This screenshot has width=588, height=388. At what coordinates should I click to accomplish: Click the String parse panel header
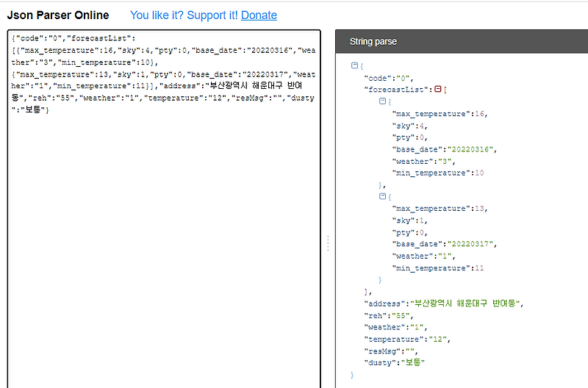click(x=373, y=41)
